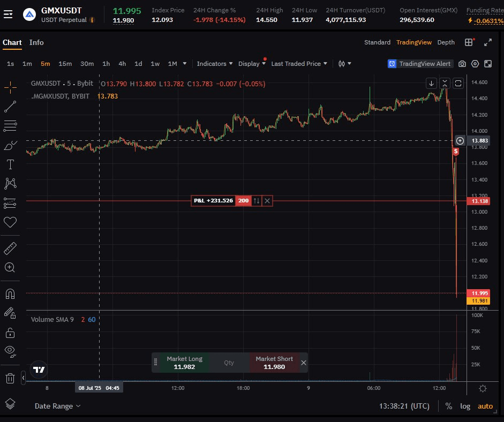This screenshot has width=504, height=422.
Task: Expand more timeframes arrow after 1M
Action: point(184,64)
